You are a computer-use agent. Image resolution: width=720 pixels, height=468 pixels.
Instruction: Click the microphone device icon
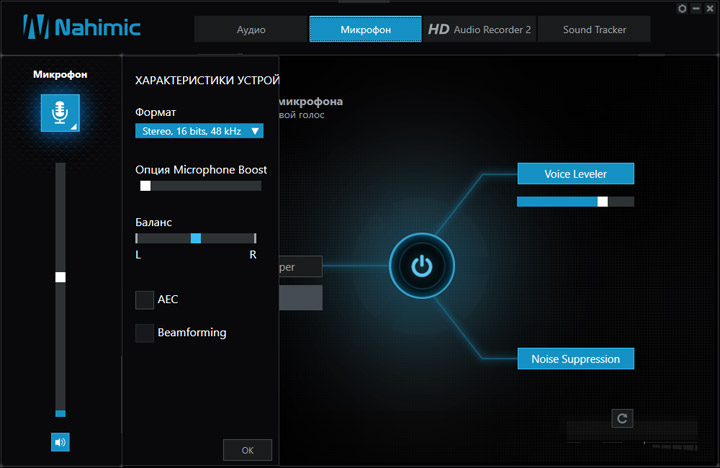point(60,113)
